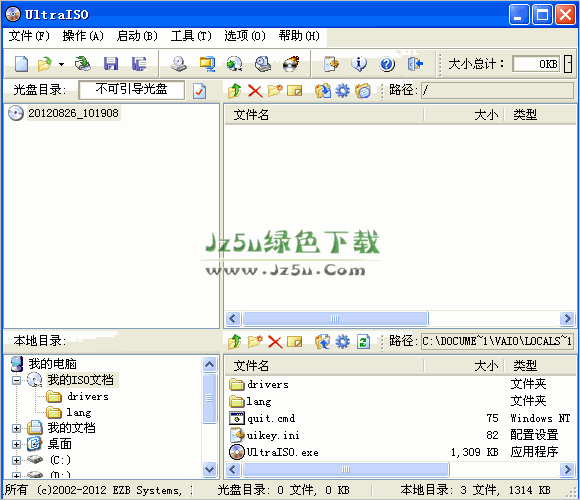Image resolution: width=580 pixels, height=500 pixels.
Task: Click the Compress ISO icon
Action: (x=207, y=64)
